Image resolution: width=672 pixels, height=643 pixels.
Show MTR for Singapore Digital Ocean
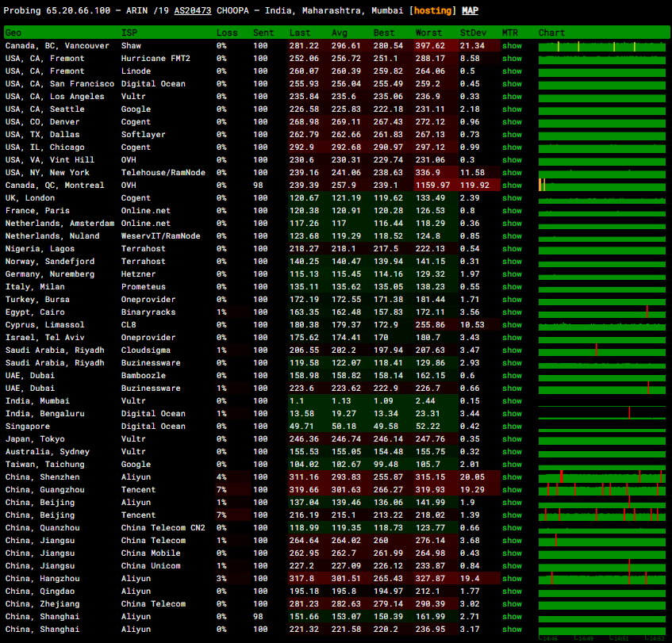click(512, 427)
